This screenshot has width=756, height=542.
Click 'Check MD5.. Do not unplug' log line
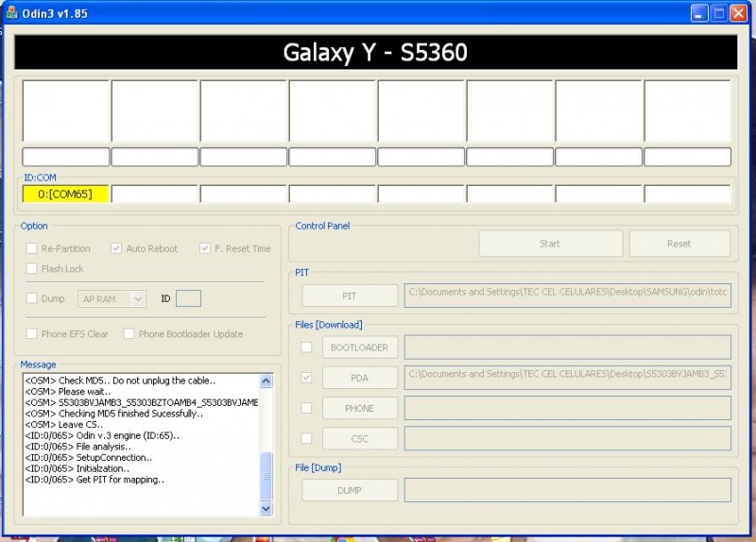120,381
